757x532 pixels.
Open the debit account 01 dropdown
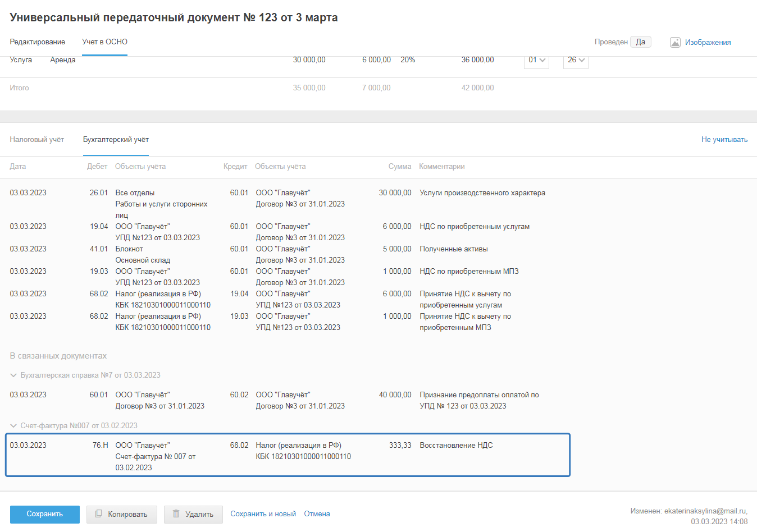536,60
